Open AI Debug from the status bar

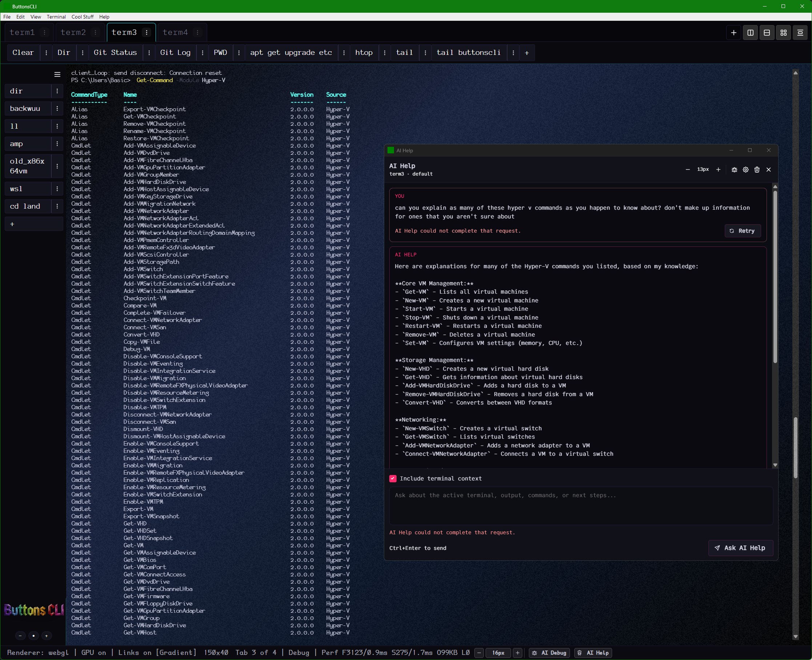pyautogui.click(x=549, y=653)
